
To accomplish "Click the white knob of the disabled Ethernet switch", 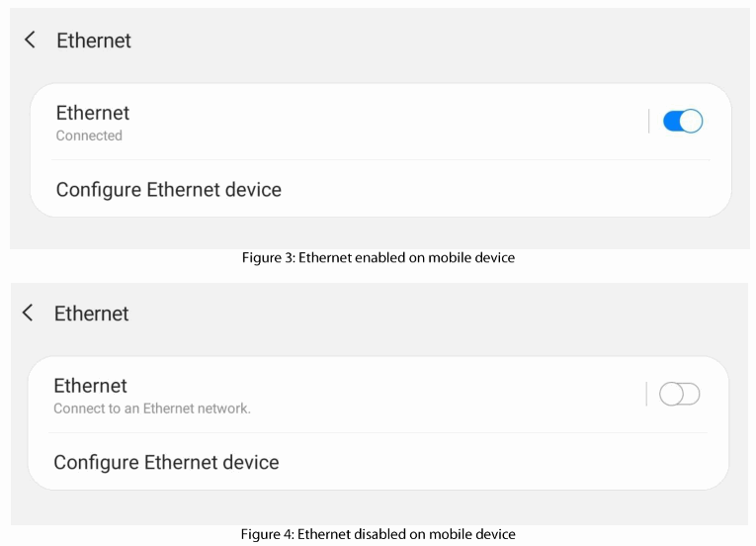I will [x=670, y=395].
